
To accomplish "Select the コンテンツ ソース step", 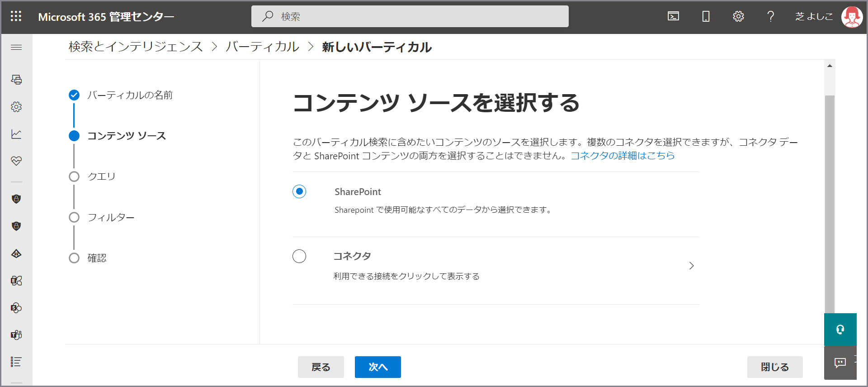I will coord(127,136).
